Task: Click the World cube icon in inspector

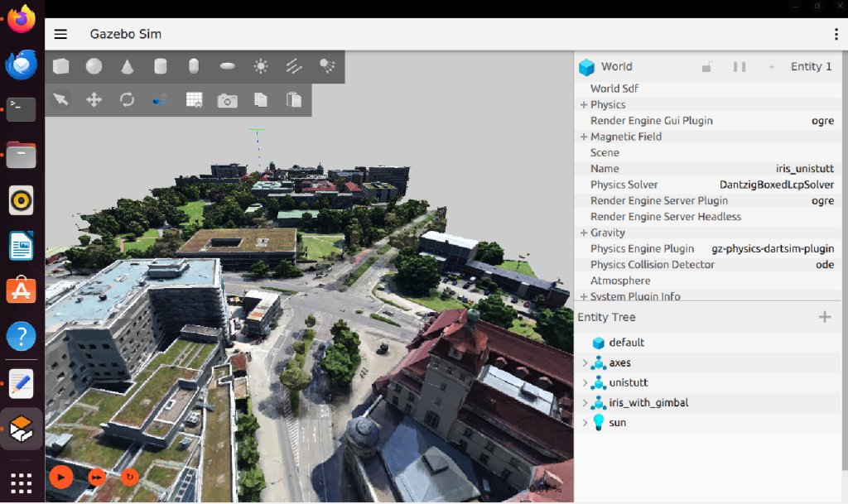Action: 587,67
